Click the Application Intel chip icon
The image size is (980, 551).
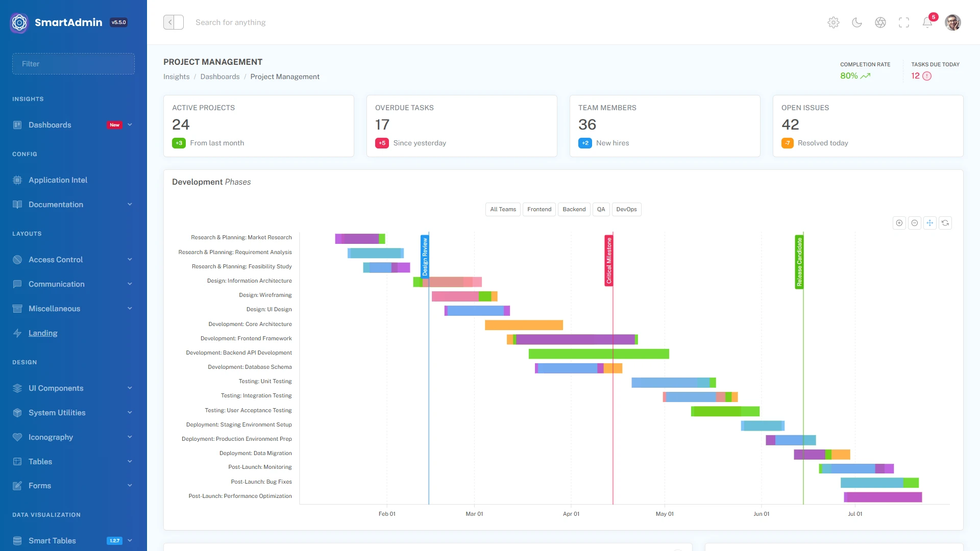(17, 180)
